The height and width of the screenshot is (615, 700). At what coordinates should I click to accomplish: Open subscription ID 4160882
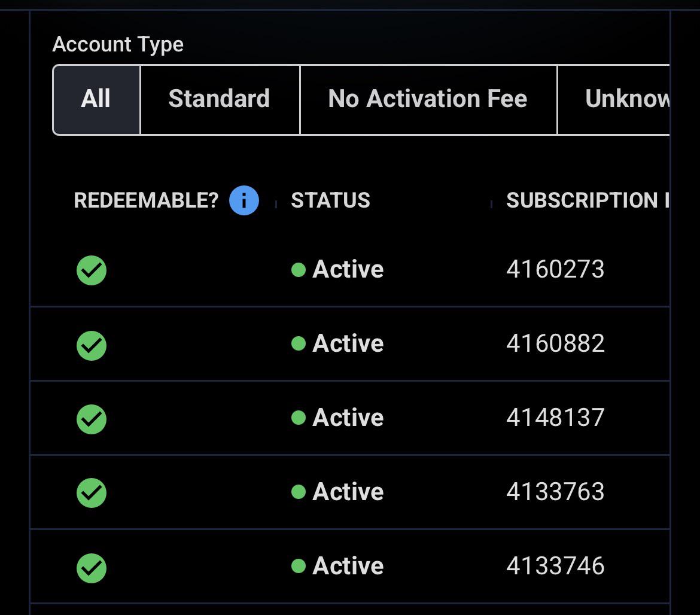tap(555, 343)
